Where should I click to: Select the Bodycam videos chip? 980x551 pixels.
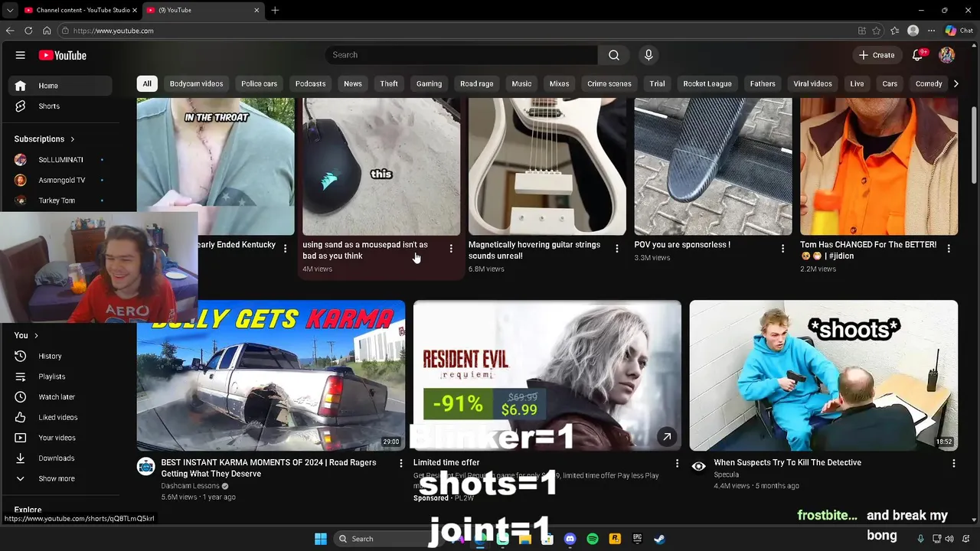point(196,83)
